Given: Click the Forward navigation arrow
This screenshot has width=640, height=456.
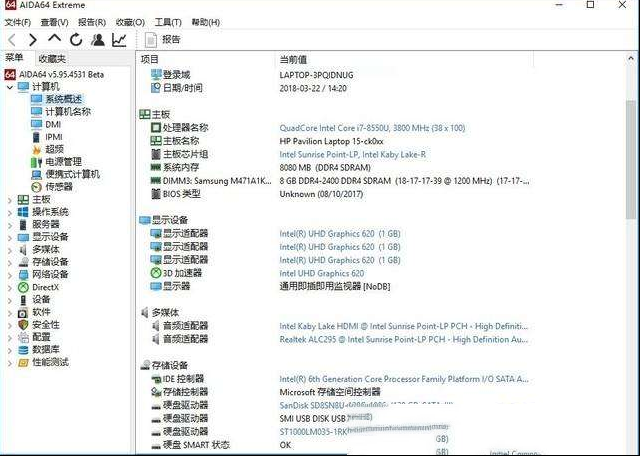Looking at the screenshot, I should [33, 40].
